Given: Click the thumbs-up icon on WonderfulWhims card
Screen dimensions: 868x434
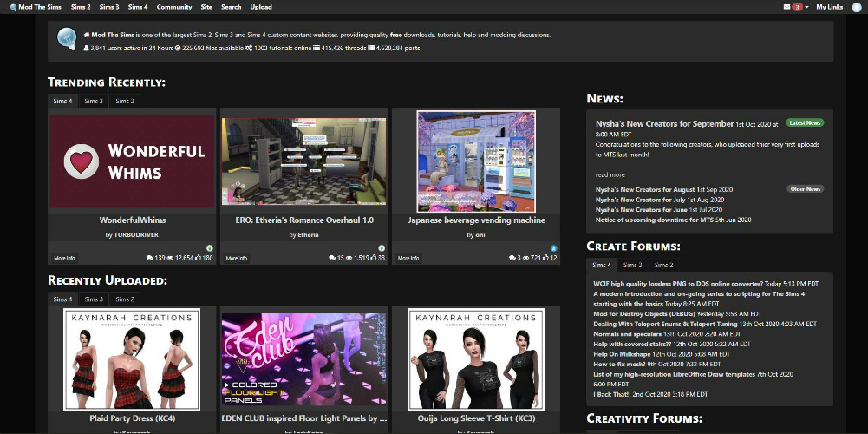Looking at the screenshot, I should [198, 258].
